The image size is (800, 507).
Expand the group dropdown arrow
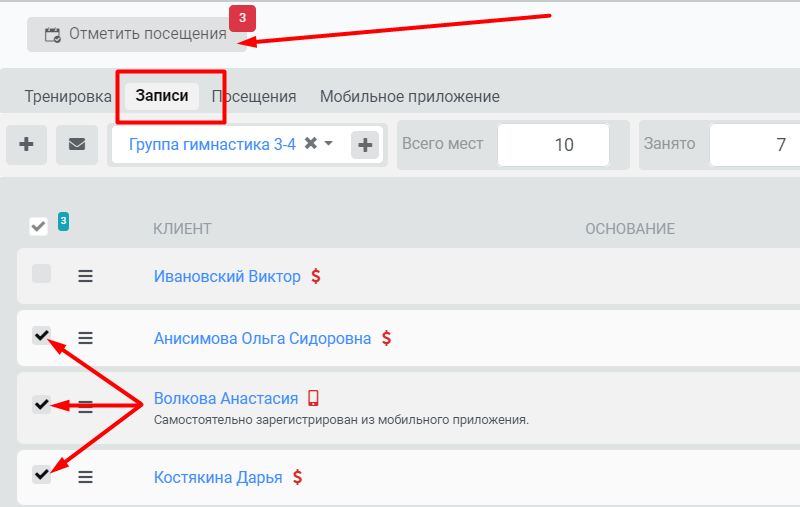click(329, 143)
